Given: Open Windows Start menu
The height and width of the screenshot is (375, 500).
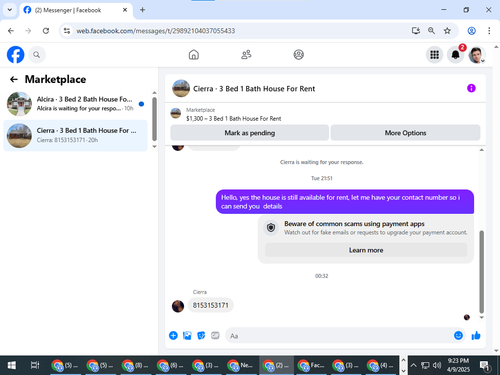Looking at the screenshot, I should (12, 365).
